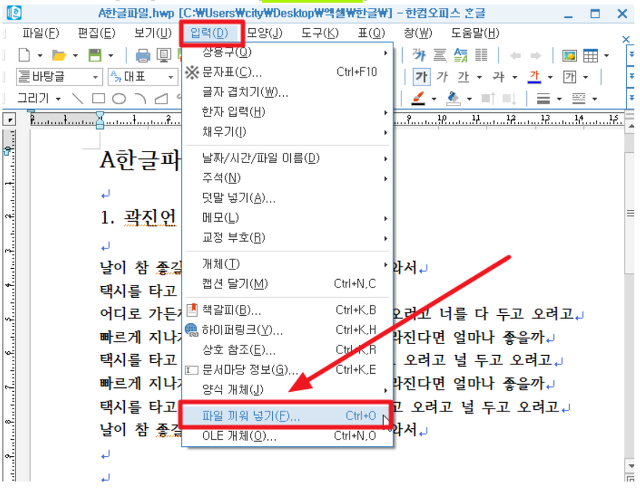This screenshot has width=640, height=494.
Task: Click the 하이퍼링크 globe icon in menu
Action: (x=191, y=330)
